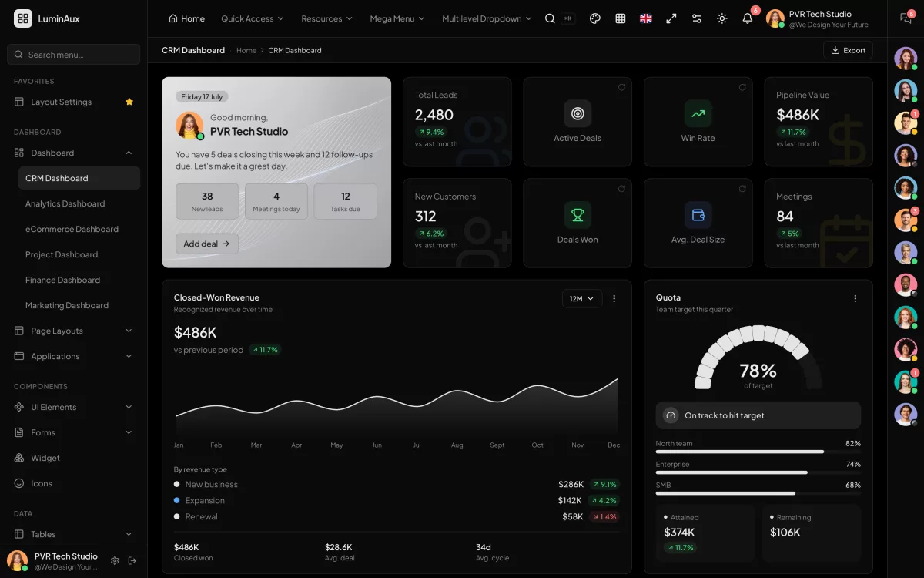
Task: Open Finance Dashboard
Action: click(x=79, y=280)
